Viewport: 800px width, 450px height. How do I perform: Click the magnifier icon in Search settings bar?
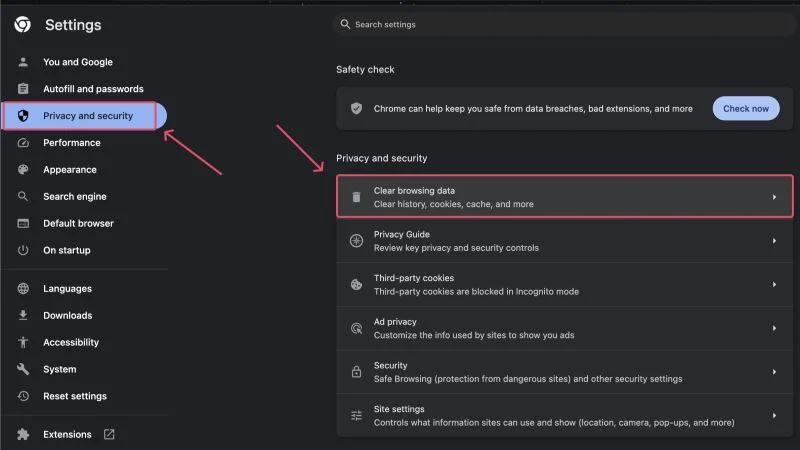(x=345, y=24)
